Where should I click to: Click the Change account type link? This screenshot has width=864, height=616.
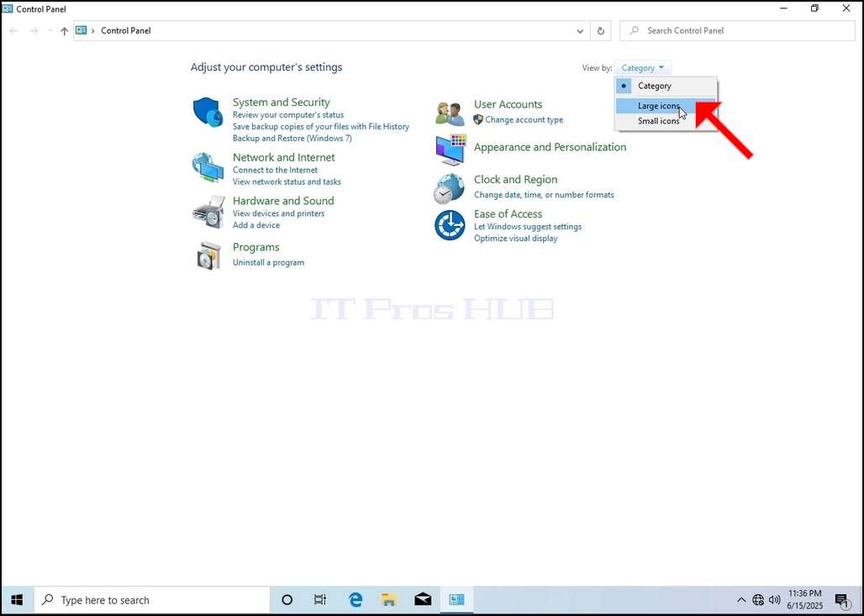click(524, 119)
